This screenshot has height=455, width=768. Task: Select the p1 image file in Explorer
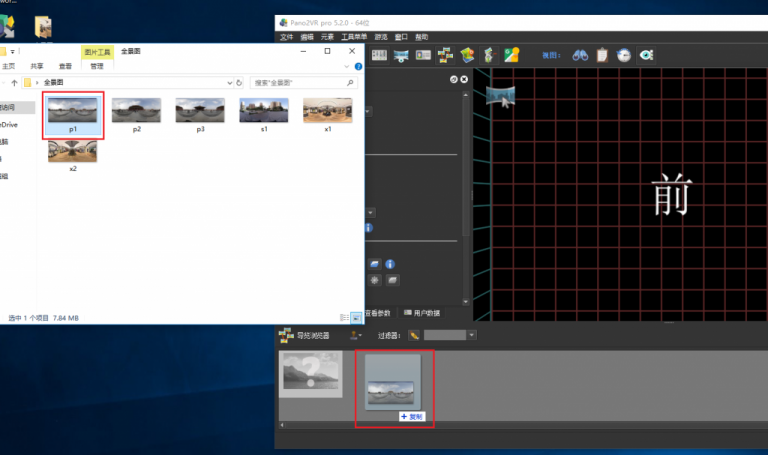(x=73, y=115)
